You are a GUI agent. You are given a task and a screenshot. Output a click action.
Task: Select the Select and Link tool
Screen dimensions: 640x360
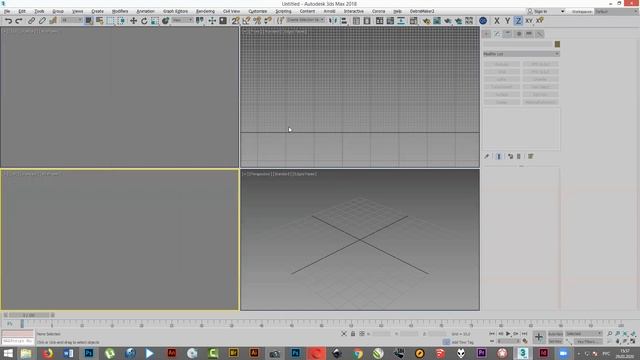pos(31,20)
